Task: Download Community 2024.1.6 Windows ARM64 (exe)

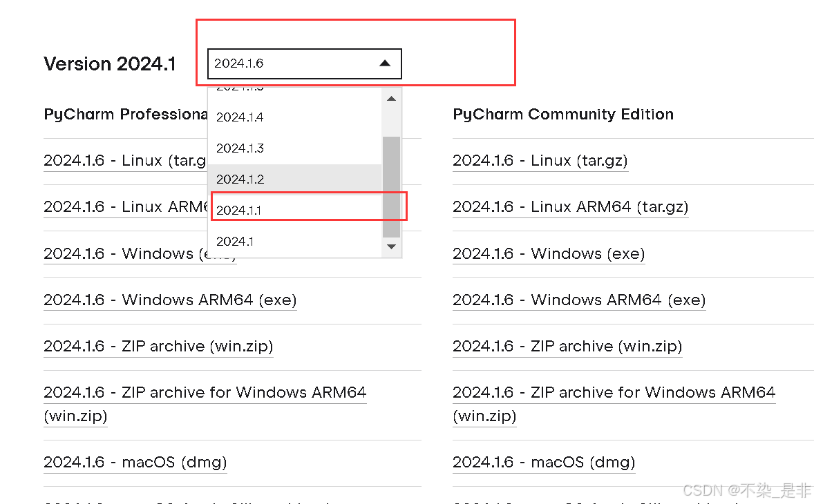Action: [x=579, y=300]
